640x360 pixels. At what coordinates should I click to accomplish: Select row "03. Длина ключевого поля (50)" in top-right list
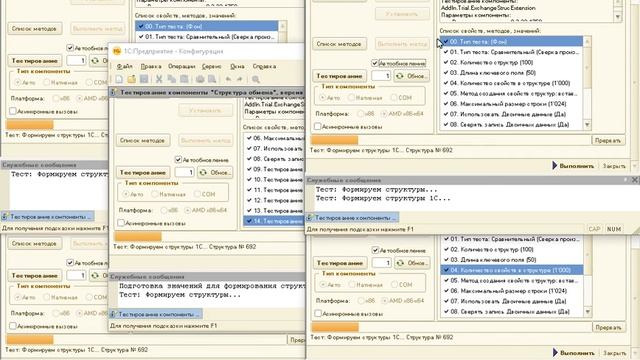[512, 73]
